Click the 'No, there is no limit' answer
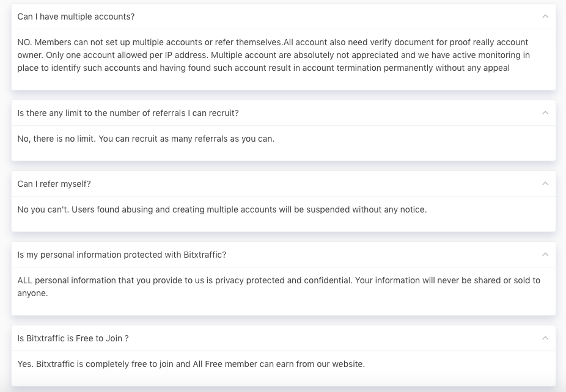Screen dimensions: 566x392 pyautogui.click(x=145, y=139)
